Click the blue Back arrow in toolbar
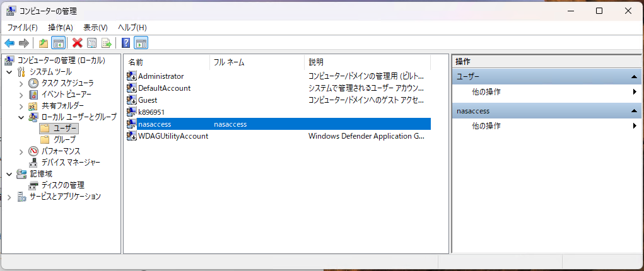The image size is (644, 271). (x=9, y=43)
